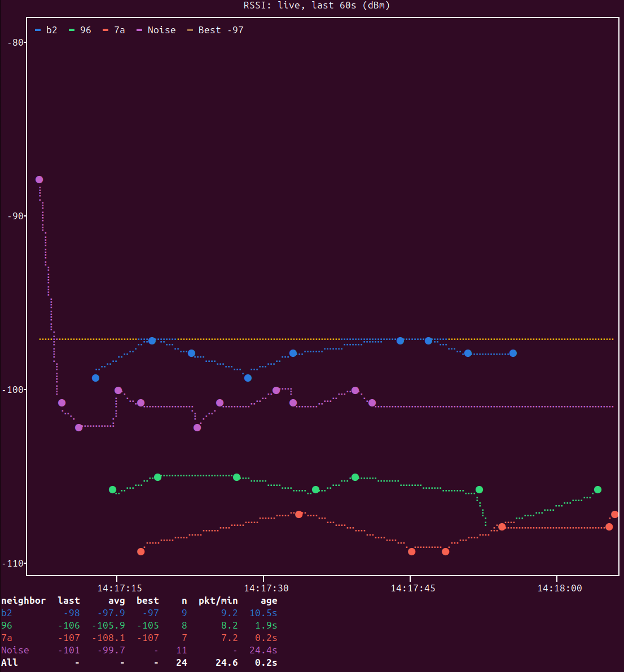
Task: Click the blue b2 legend color swatch
Action: click(38, 30)
